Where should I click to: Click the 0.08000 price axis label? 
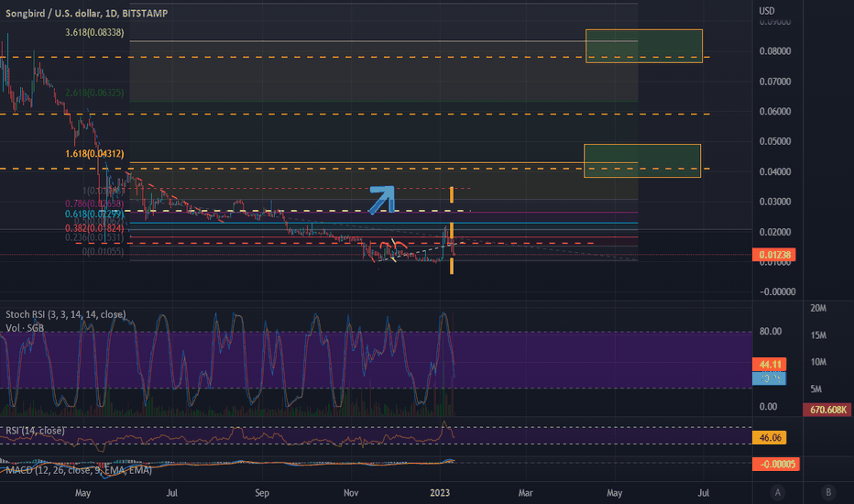click(x=775, y=51)
